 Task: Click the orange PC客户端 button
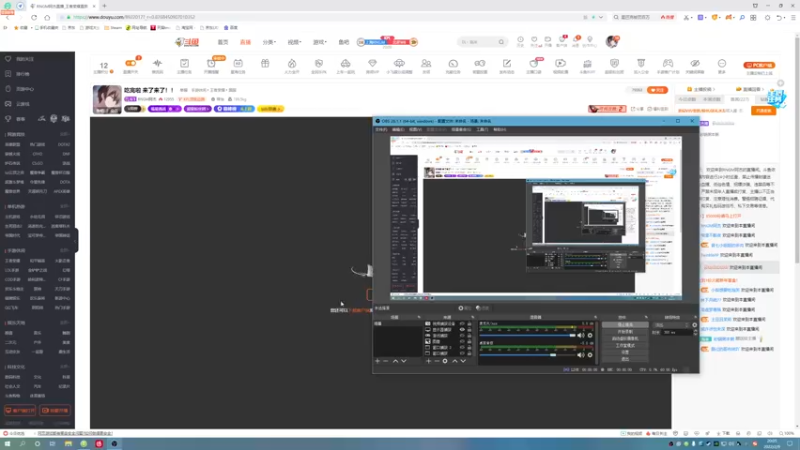(x=759, y=65)
